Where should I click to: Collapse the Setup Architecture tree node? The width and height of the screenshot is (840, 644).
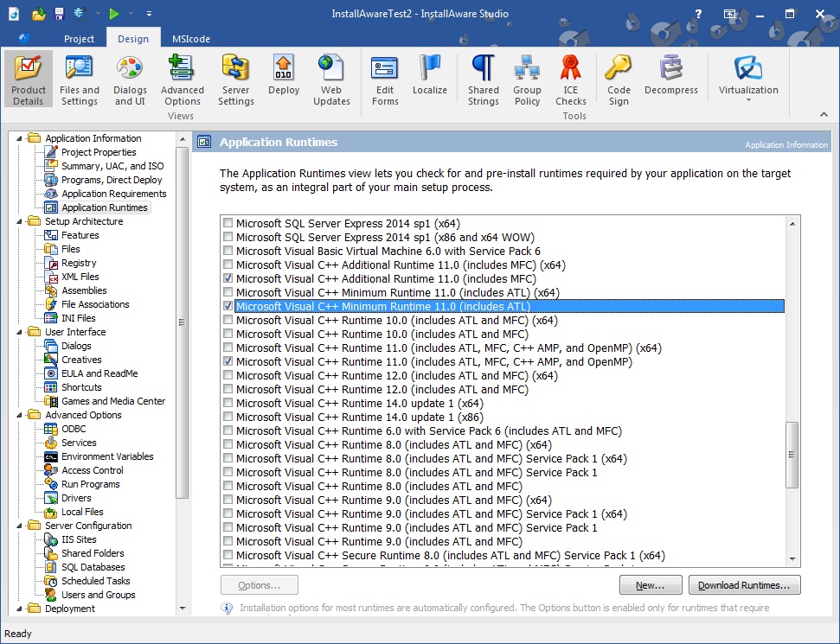(x=19, y=221)
